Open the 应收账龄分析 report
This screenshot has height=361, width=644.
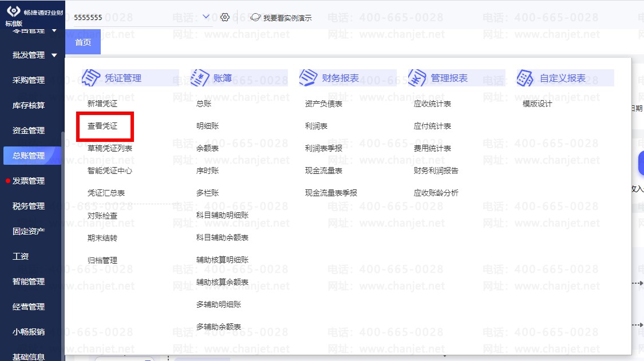[436, 193]
